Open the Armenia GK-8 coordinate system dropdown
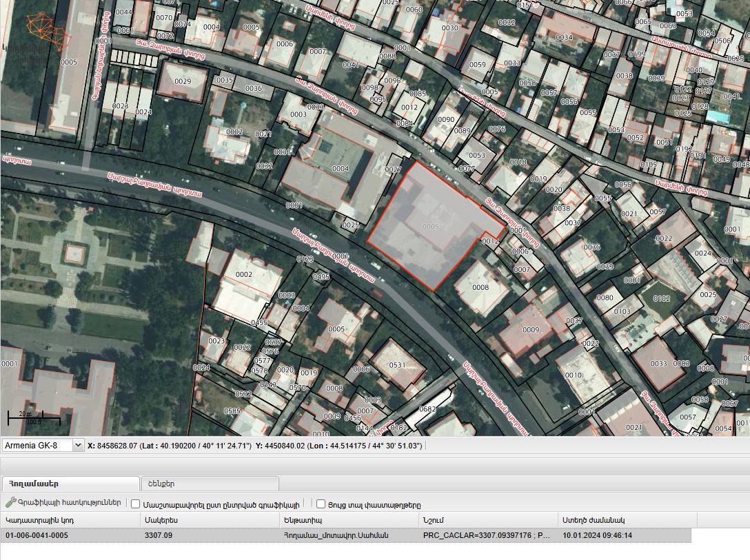The height and width of the screenshot is (560, 750). pos(43,446)
